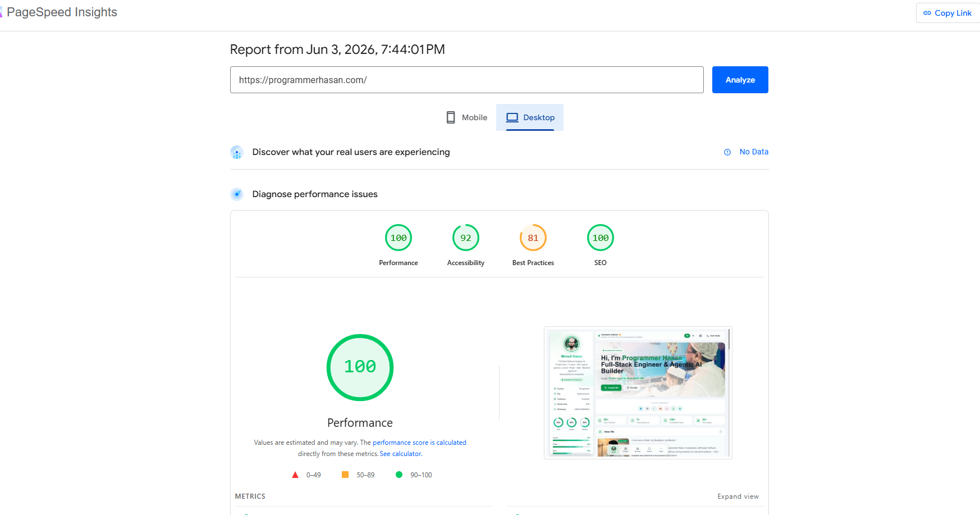Open the Performance 100 score gauge
Image resolution: width=980 pixels, height=515 pixels.
pos(399,238)
